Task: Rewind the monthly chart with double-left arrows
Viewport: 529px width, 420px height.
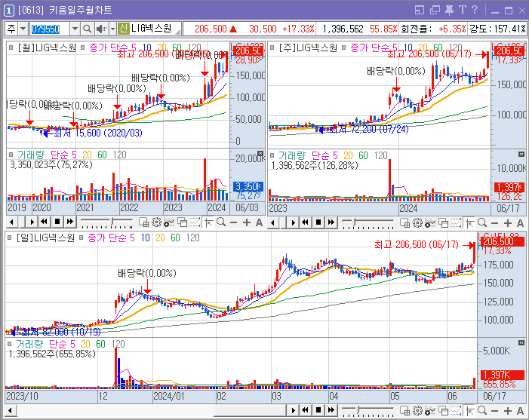Action: point(44,222)
